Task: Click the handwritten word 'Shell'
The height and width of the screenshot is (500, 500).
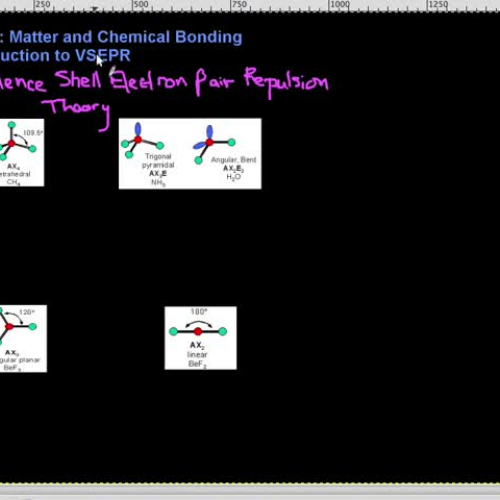Action: 78,80
